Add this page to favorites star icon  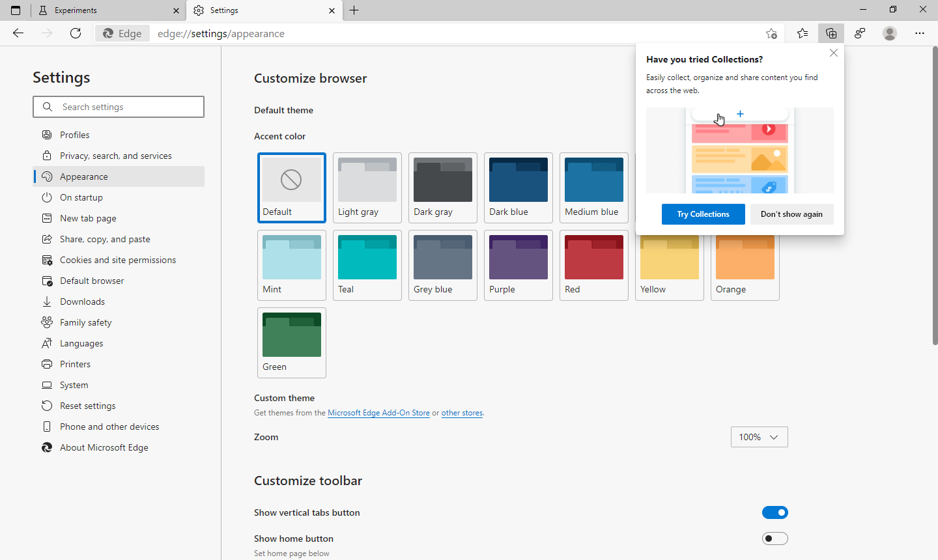(771, 33)
